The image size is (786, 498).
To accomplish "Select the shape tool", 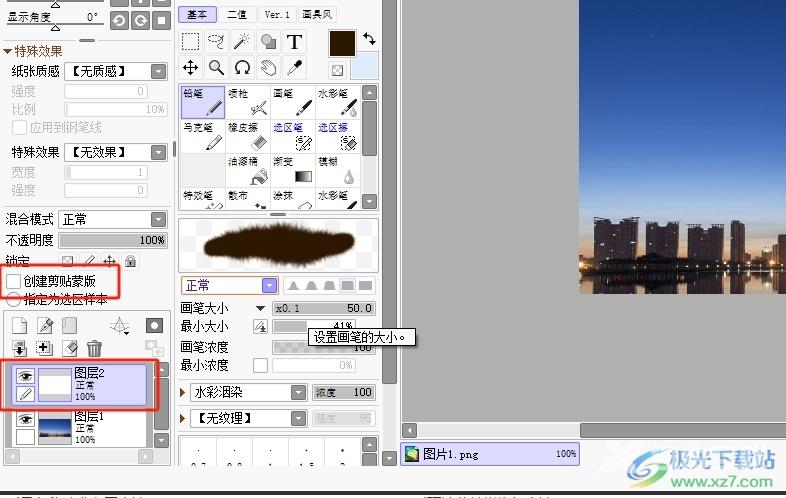I will 268,42.
